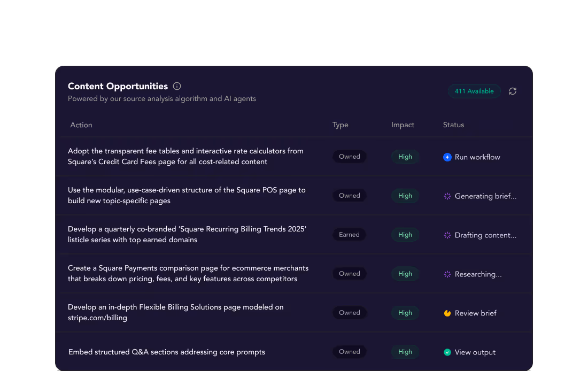Click the Status column header
Viewport: 588px width, 371px height.
pyautogui.click(x=453, y=125)
